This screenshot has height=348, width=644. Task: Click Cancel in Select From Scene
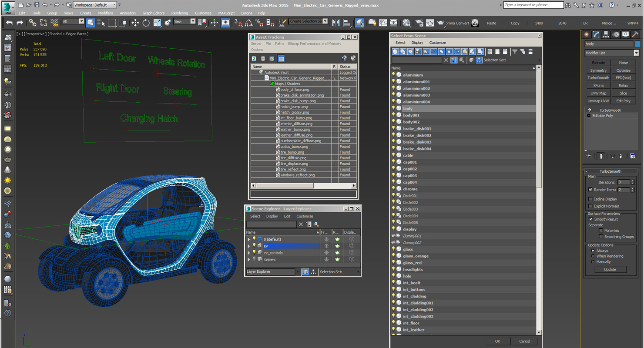[525, 341]
